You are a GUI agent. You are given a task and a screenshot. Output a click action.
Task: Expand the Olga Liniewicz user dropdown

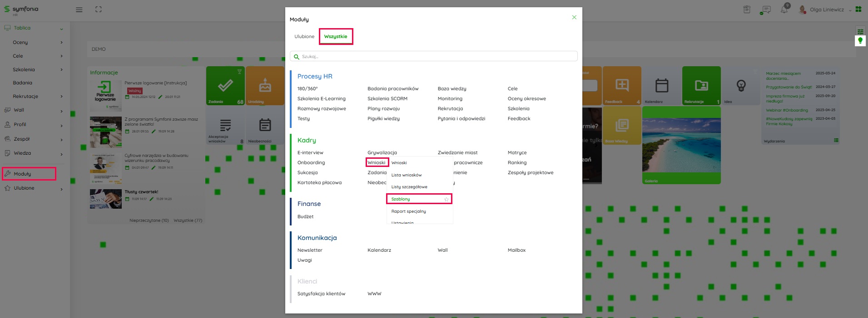[850, 10]
